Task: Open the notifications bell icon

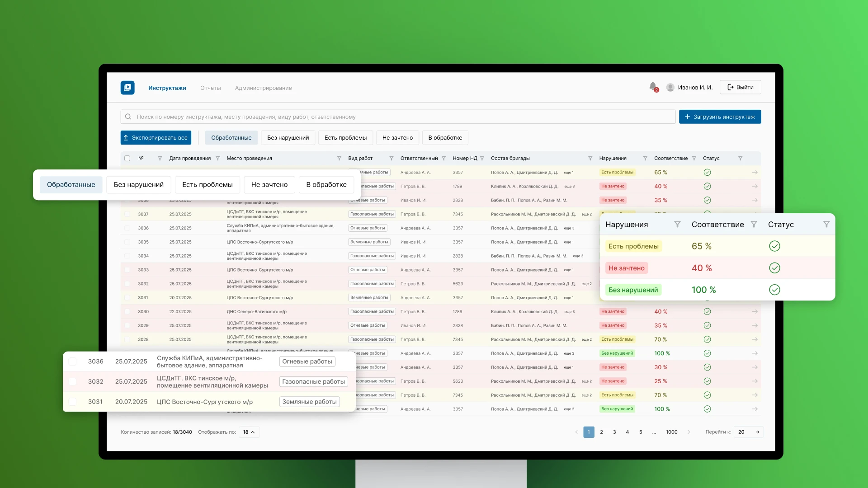Action: 653,86
